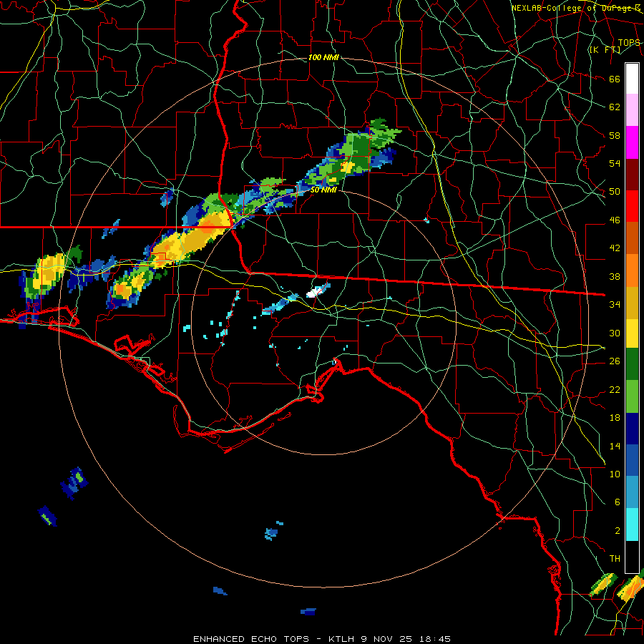
Task: Click the light pink legend color band
Action: click(632, 110)
